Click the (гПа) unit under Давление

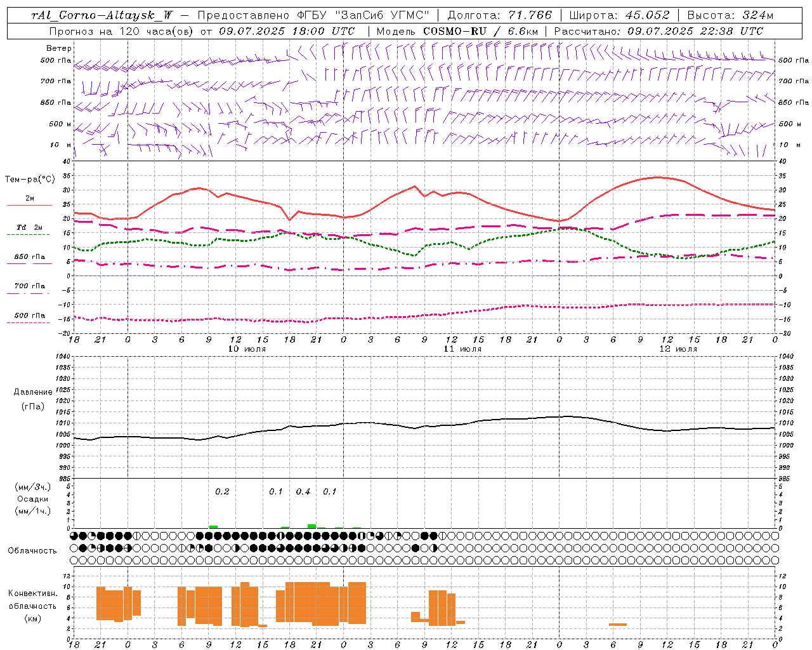tap(33, 406)
